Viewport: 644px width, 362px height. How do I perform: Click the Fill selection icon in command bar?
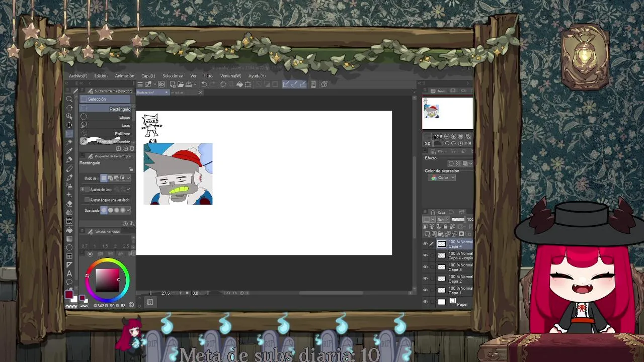click(x=239, y=84)
